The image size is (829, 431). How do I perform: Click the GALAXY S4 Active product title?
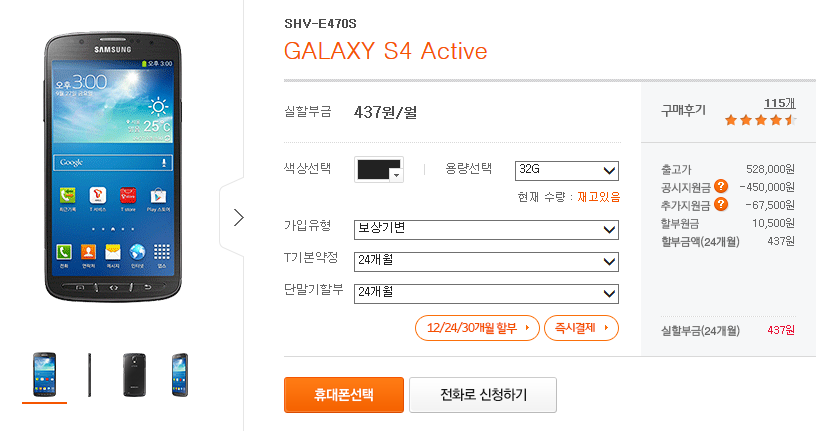[385, 51]
